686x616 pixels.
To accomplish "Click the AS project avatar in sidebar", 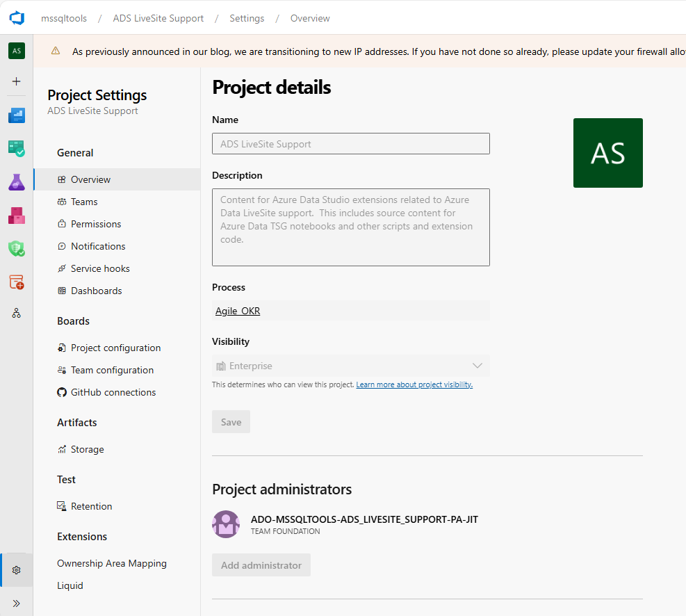I will point(16,51).
